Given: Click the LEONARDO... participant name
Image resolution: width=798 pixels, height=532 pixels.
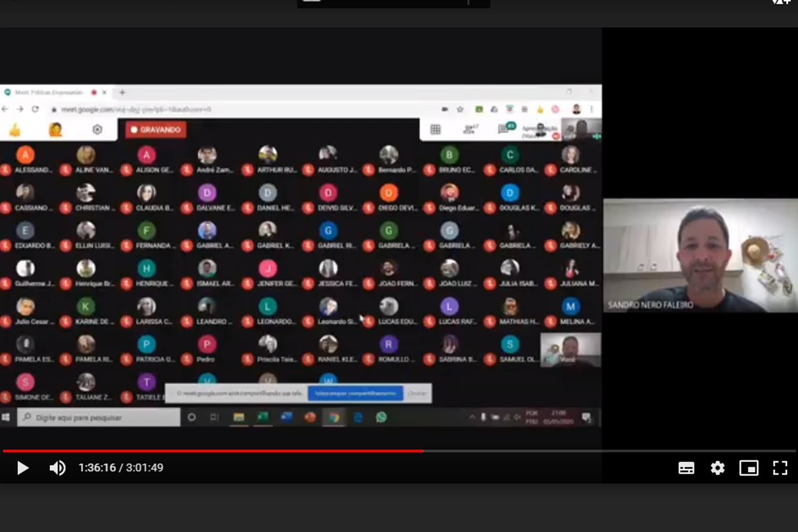Looking at the screenshot, I should (277, 322).
